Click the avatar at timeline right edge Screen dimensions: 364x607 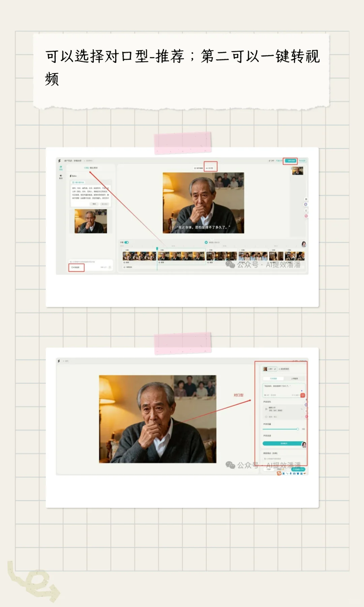304,244
